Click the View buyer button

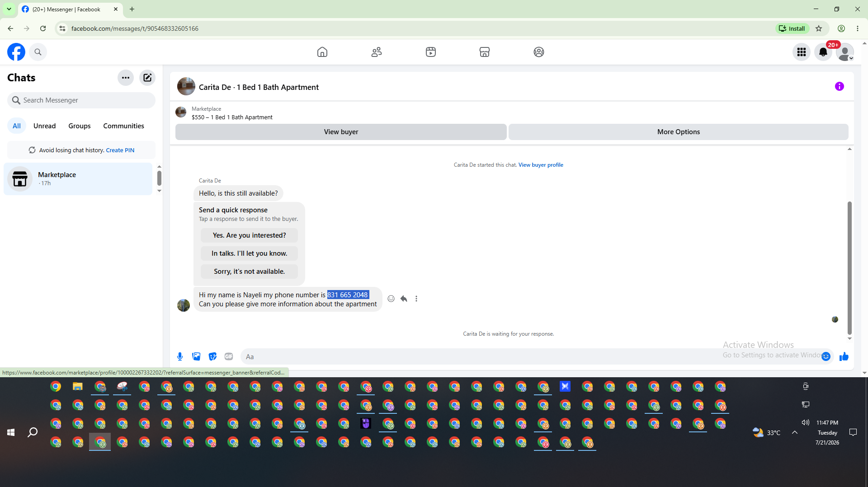tap(341, 132)
